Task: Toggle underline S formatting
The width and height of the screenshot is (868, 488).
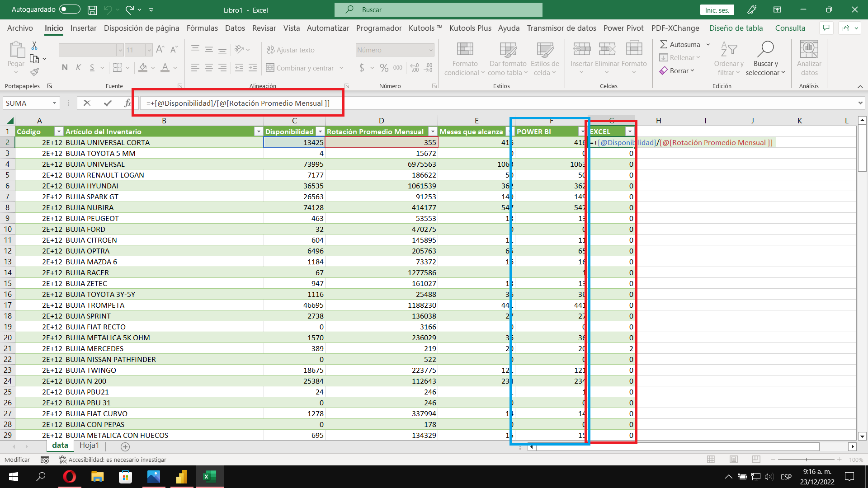Action: click(92, 68)
